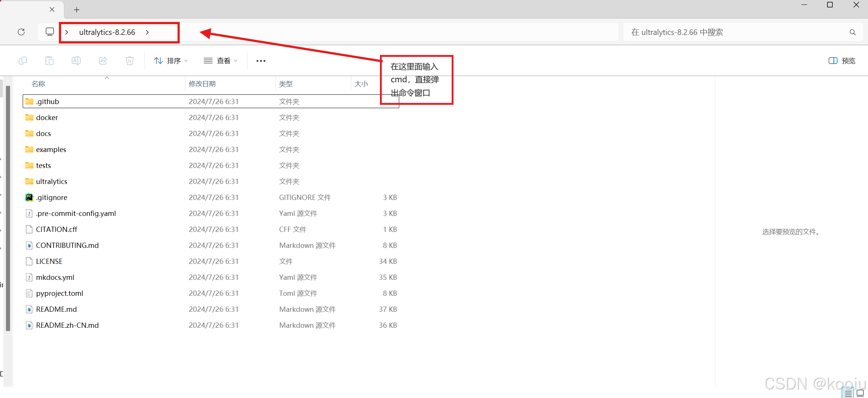Click Toml 源文件 type cell
The width and height of the screenshot is (868, 398).
298,293
